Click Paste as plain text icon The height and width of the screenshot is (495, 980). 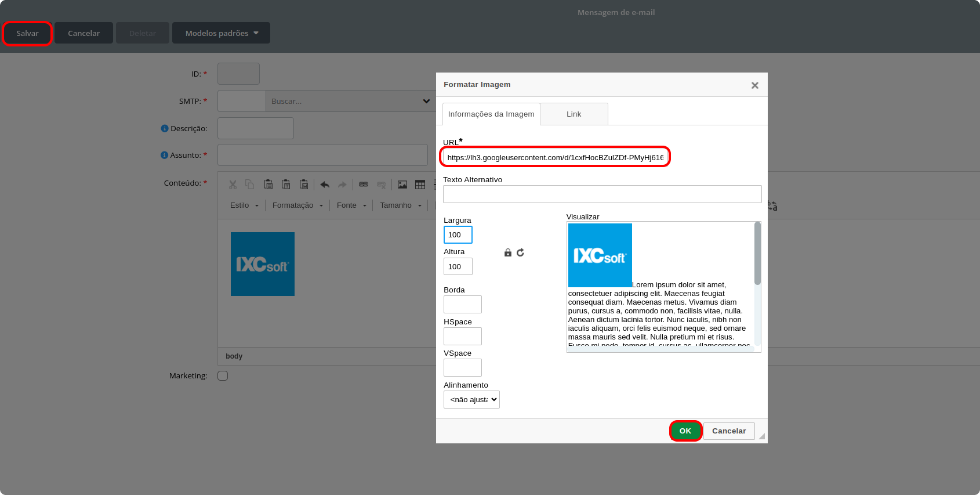[x=286, y=185]
